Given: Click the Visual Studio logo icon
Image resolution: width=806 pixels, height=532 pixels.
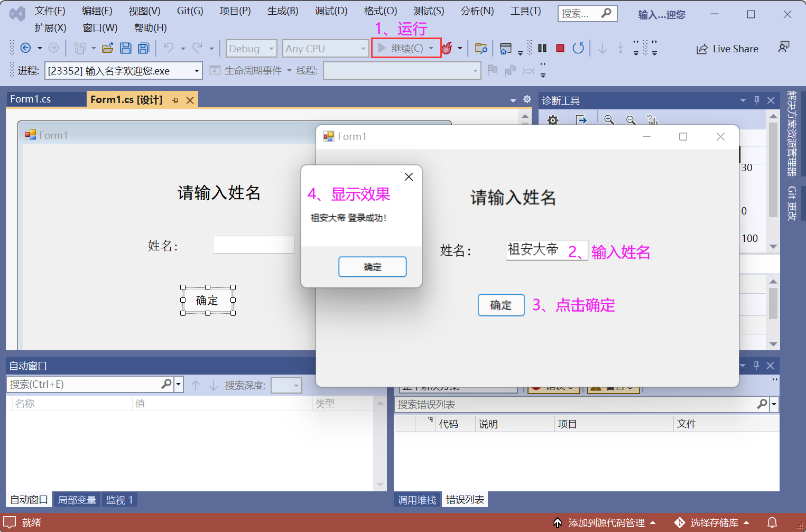Looking at the screenshot, I should tap(17, 14).
